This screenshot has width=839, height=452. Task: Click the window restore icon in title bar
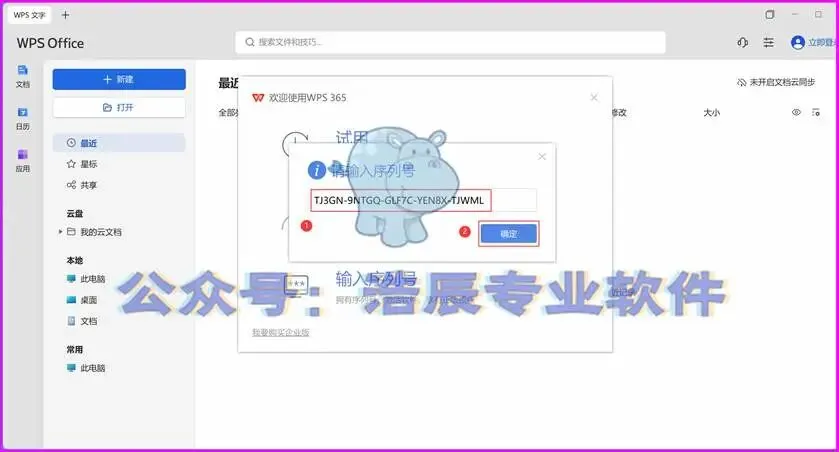point(769,15)
